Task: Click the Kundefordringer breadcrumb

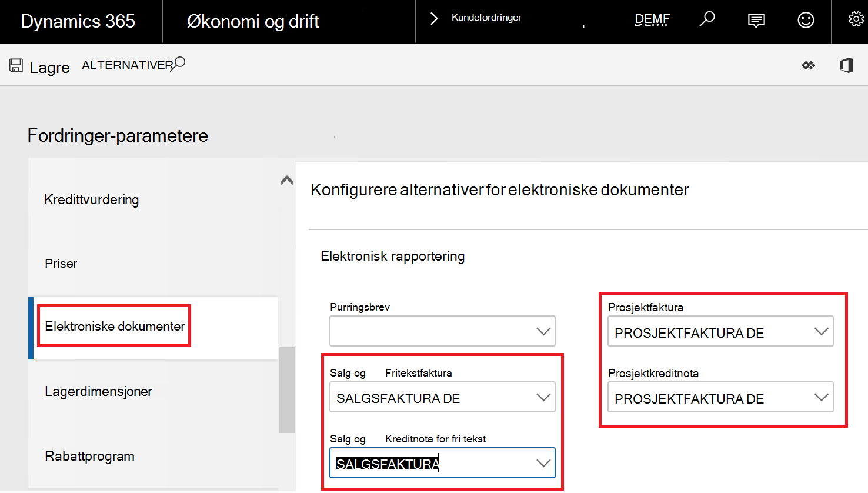Action: (x=486, y=18)
